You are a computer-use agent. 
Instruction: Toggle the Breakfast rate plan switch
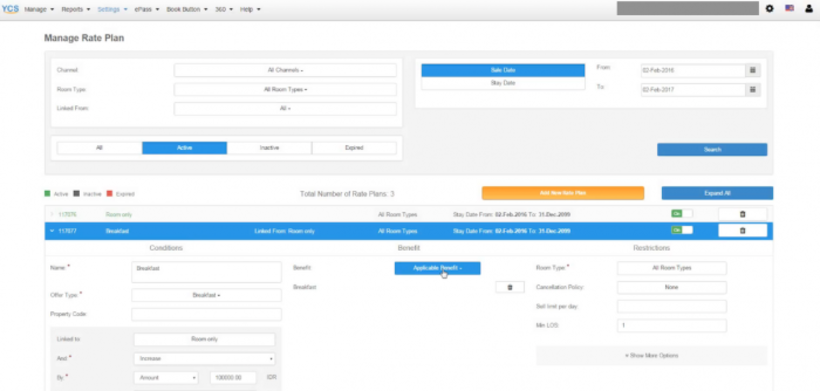click(x=682, y=230)
